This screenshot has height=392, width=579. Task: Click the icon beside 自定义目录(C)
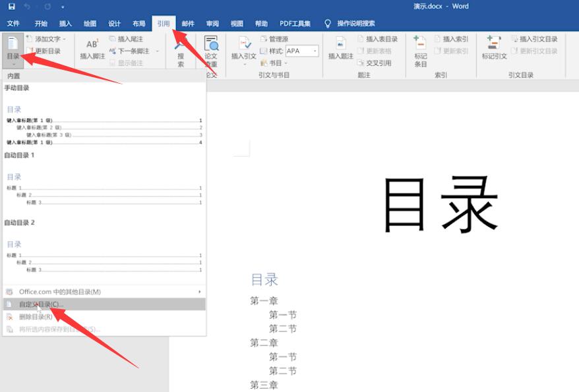coord(10,304)
